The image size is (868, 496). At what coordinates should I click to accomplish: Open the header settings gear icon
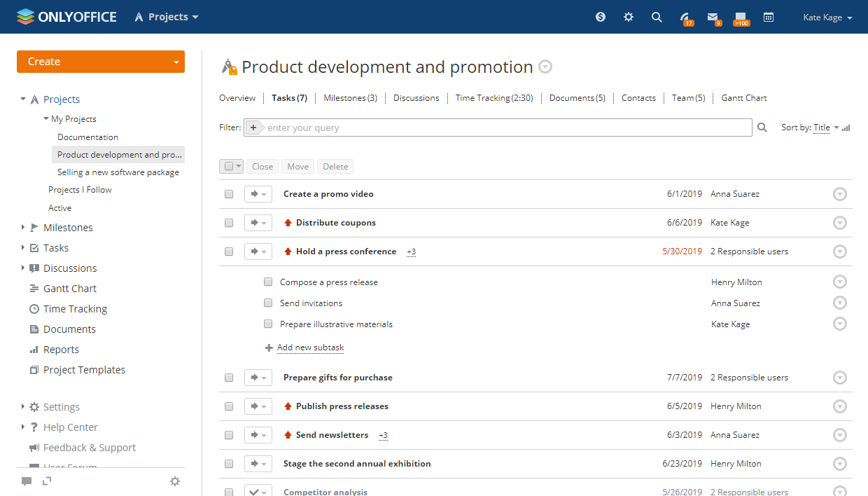pos(629,18)
